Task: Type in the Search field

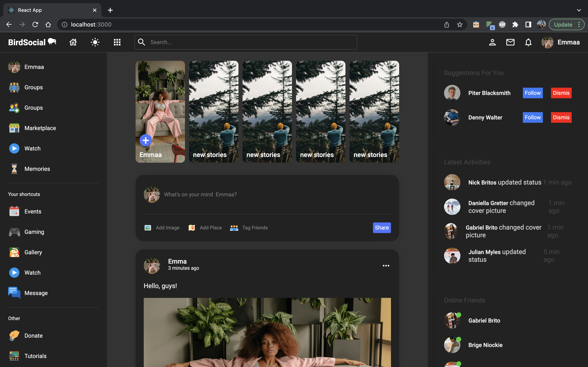Action: pos(245,42)
